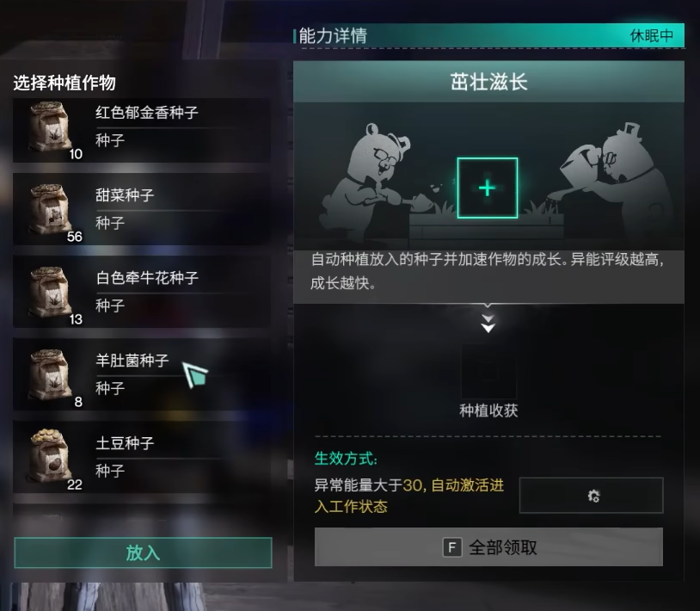Screen dimensions: 700x611
Task: Select the 羊肚菌种子 seed bag icon
Action: tap(50, 374)
